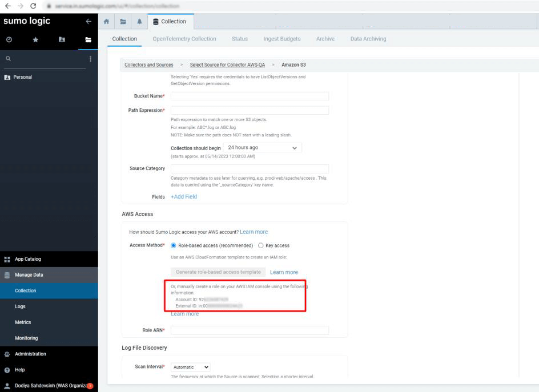Click the Source Category input field
The height and width of the screenshot is (392, 539).
pyautogui.click(x=250, y=169)
